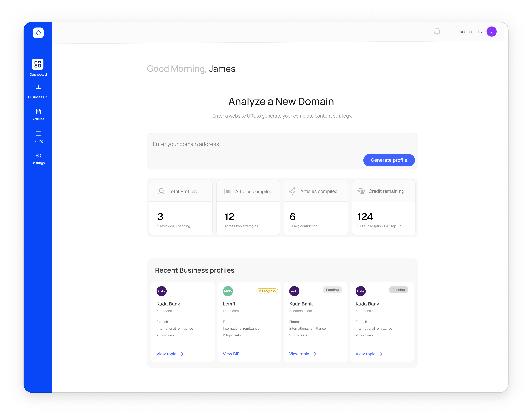Click the In Progress badge on Lemfi card
Screen dimensions: 532x418
267,291
